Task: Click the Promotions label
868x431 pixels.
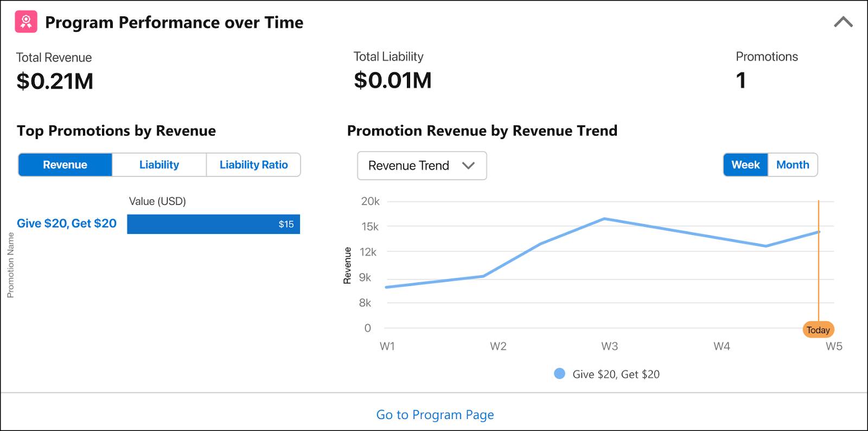Action: 767,56
